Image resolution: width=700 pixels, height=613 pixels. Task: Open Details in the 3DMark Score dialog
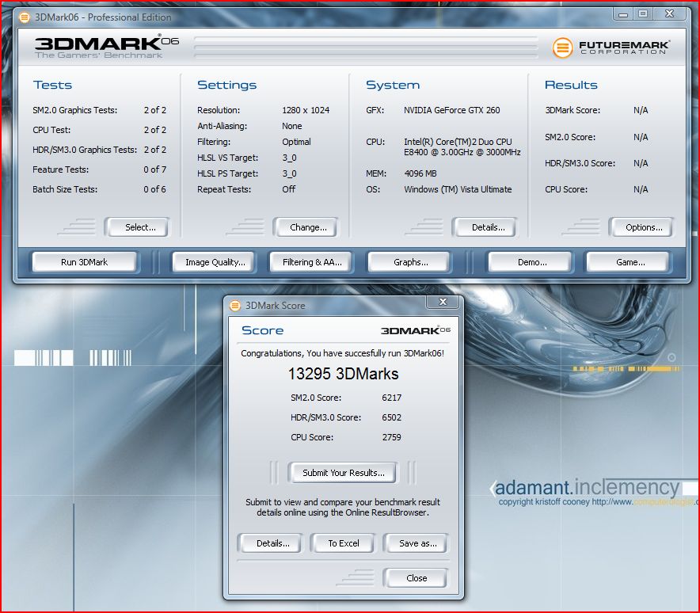tap(272, 543)
